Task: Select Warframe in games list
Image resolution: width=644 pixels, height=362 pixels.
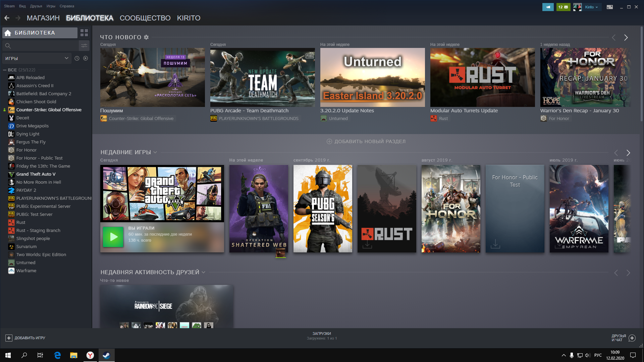Action: tap(26, 271)
